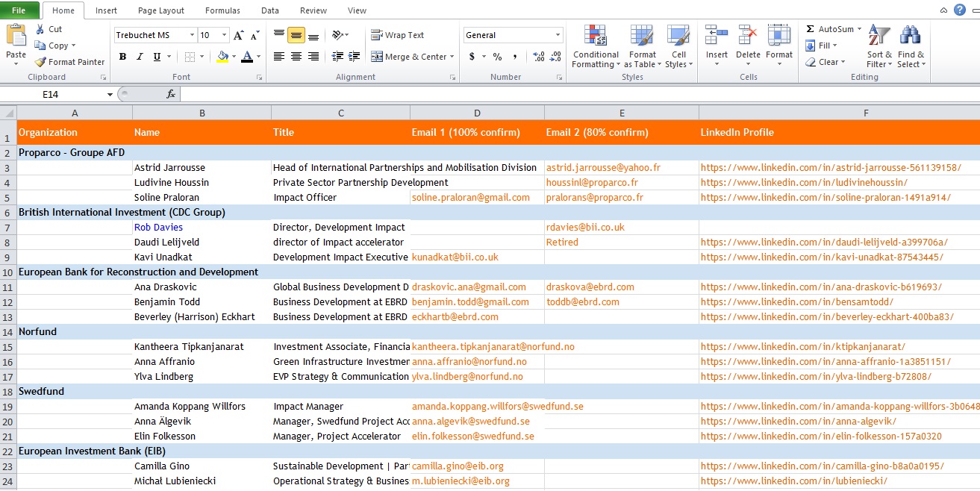Click in the formula bar input
The width and height of the screenshot is (980, 491).
click(579, 94)
